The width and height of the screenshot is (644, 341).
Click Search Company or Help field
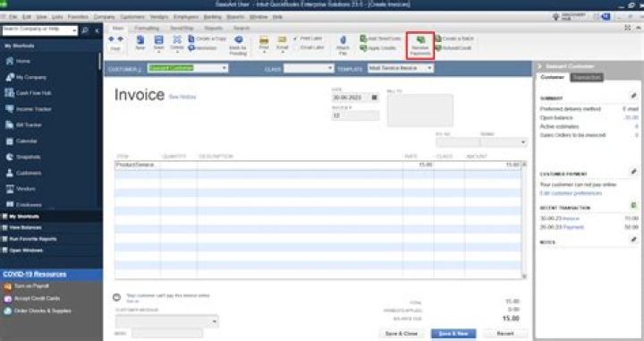pyautogui.click(x=37, y=30)
